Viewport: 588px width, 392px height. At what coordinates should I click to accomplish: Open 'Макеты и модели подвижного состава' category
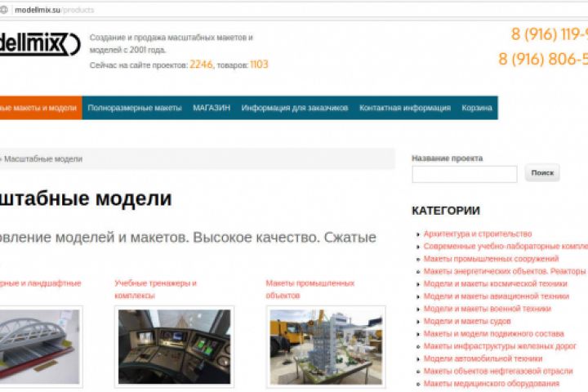[493, 333]
